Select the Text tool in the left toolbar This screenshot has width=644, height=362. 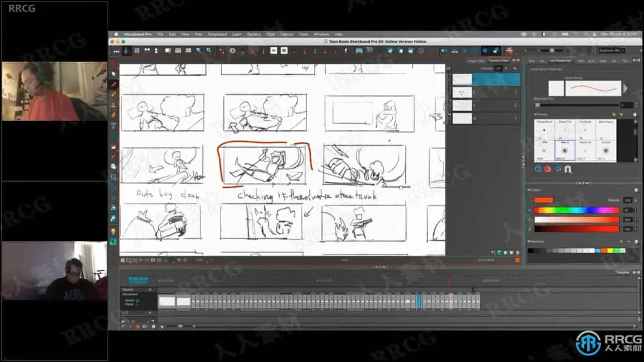pyautogui.click(x=114, y=125)
